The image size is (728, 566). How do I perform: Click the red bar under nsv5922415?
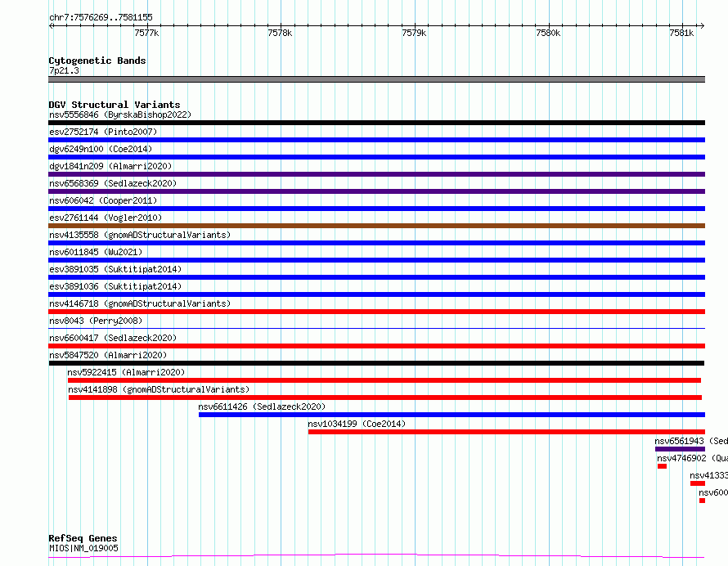pyautogui.click(x=384, y=380)
